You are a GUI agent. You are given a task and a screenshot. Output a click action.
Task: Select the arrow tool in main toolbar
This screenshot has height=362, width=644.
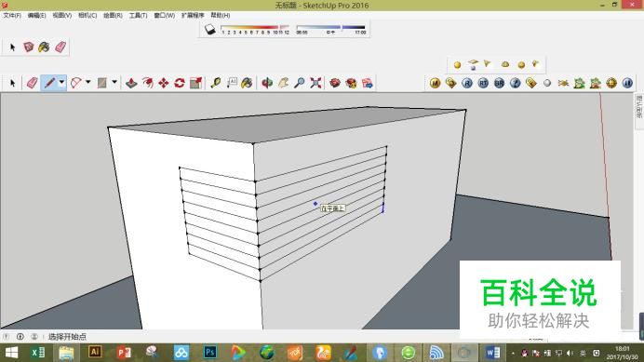[12, 83]
